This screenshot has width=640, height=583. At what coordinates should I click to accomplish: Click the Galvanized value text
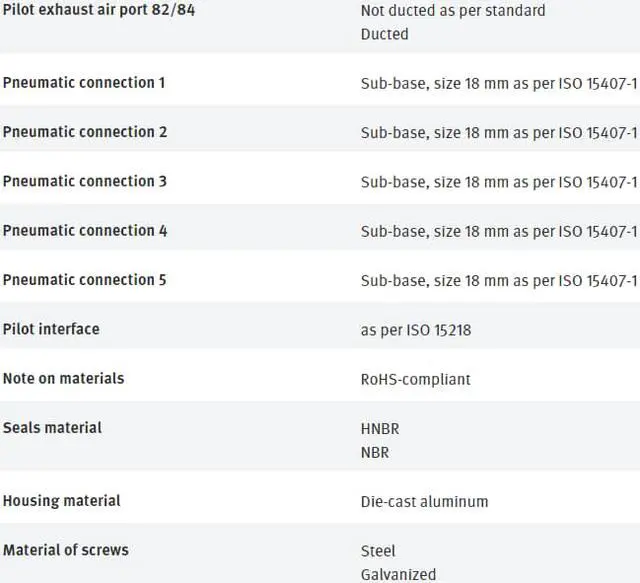[398, 574]
